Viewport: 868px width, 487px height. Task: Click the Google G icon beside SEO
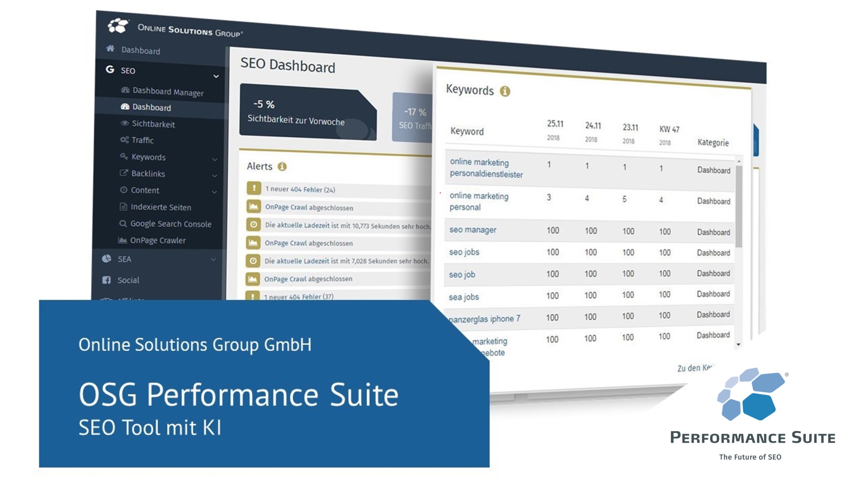click(110, 69)
